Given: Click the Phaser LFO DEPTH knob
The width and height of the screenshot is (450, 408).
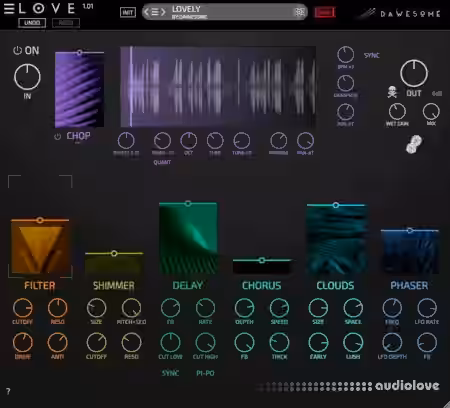Looking at the screenshot, I should click(x=392, y=343).
